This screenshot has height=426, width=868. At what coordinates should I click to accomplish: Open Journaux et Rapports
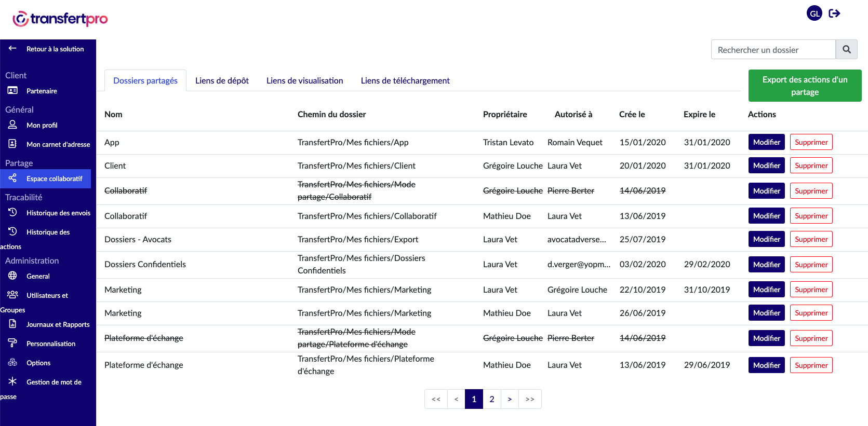[x=58, y=324]
